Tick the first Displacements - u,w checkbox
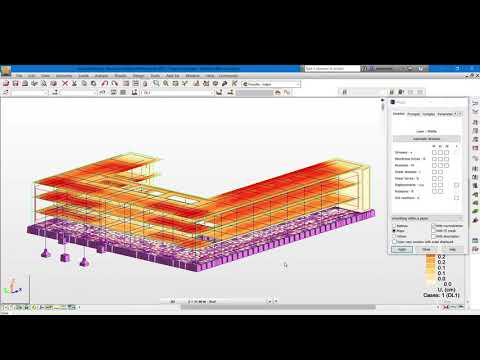Viewport: 480px width, 360px height. [434, 185]
